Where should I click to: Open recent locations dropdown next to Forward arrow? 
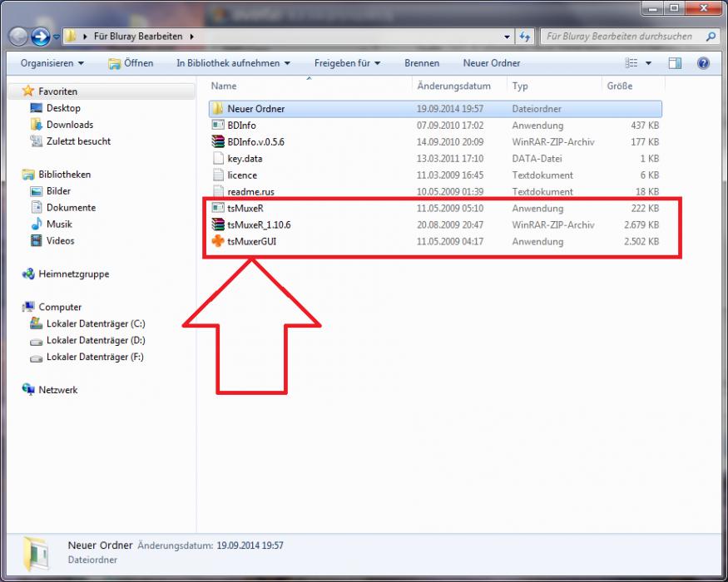point(57,37)
